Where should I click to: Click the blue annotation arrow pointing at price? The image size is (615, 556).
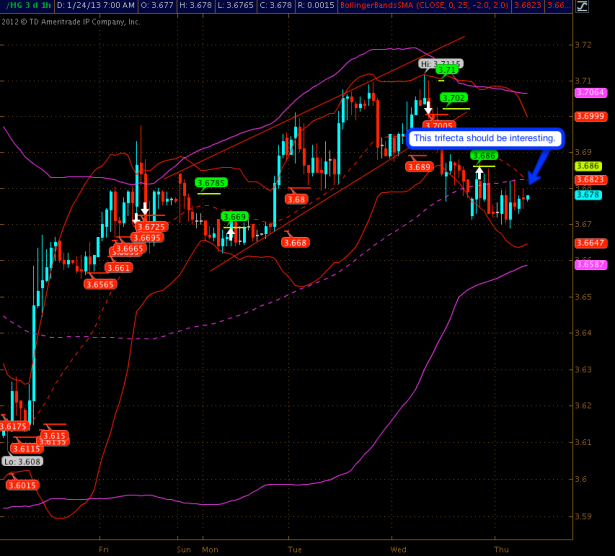[539, 166]
